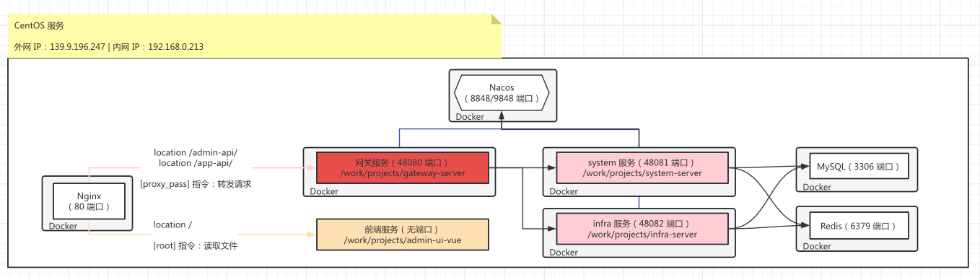Click the location / text label

[x=172, y=225]
